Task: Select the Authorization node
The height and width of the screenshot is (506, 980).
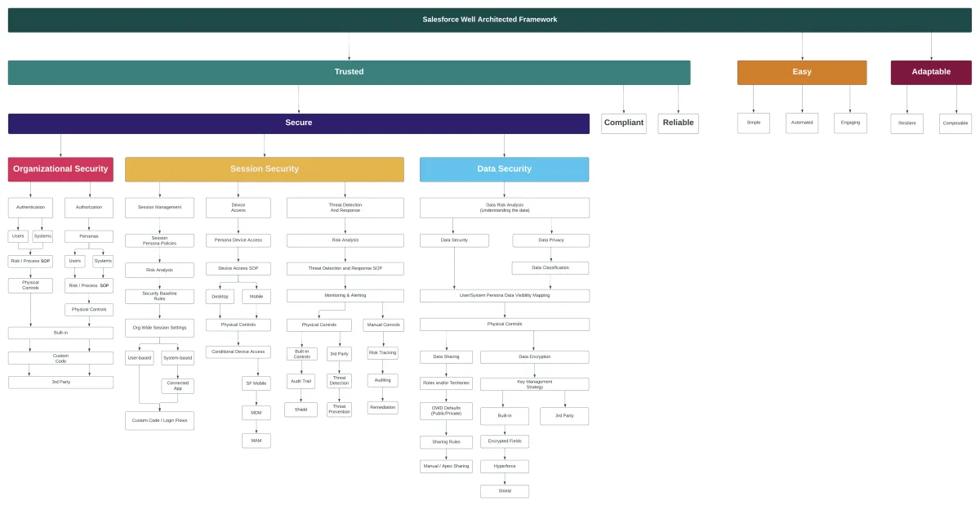Action: tap(89, 208)
